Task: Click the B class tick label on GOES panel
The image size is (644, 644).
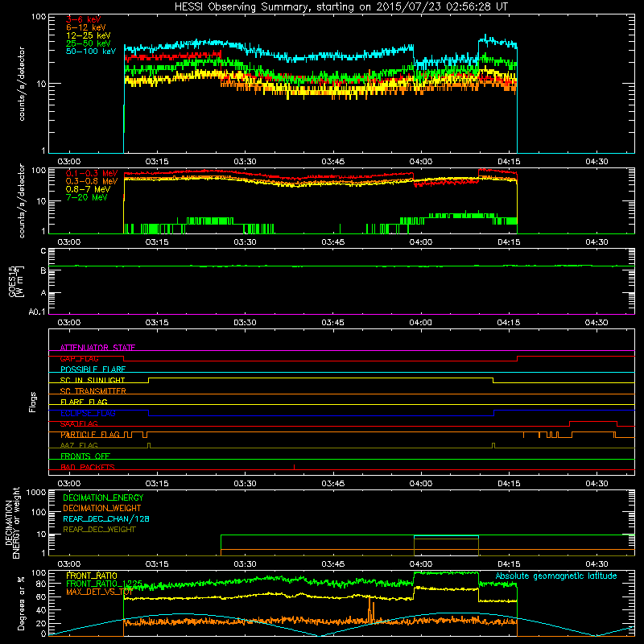Action: [43, 270]
